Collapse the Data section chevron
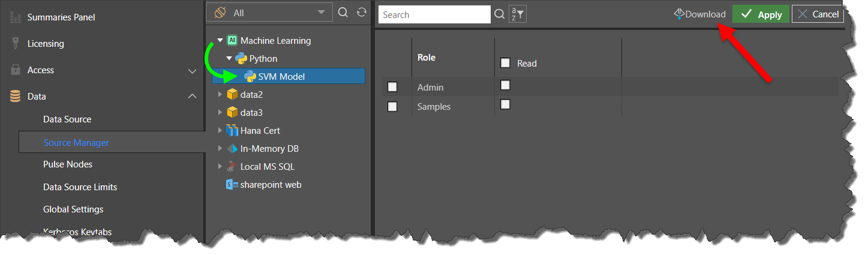The width and height of the screenshot is (868, 255). 193,97
